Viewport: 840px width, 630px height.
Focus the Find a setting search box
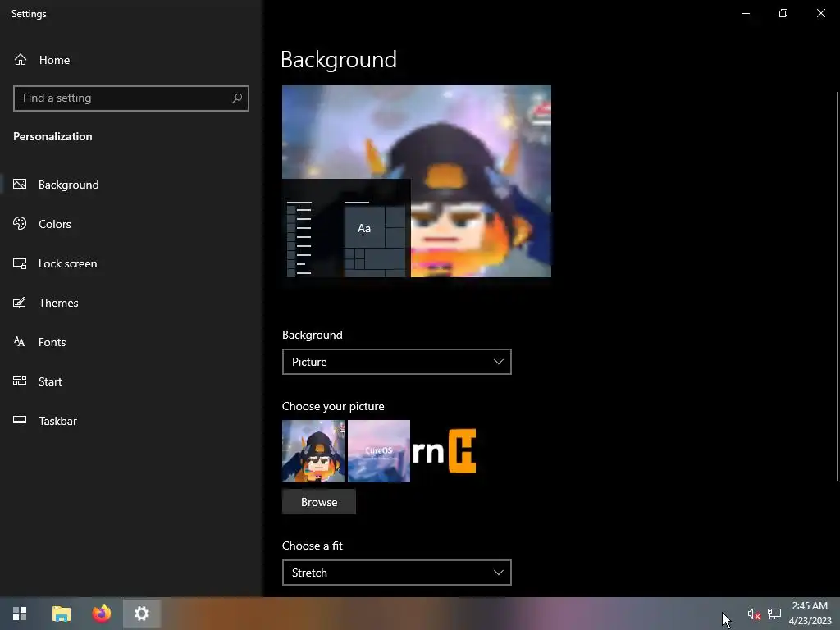[x=131, y=98]
